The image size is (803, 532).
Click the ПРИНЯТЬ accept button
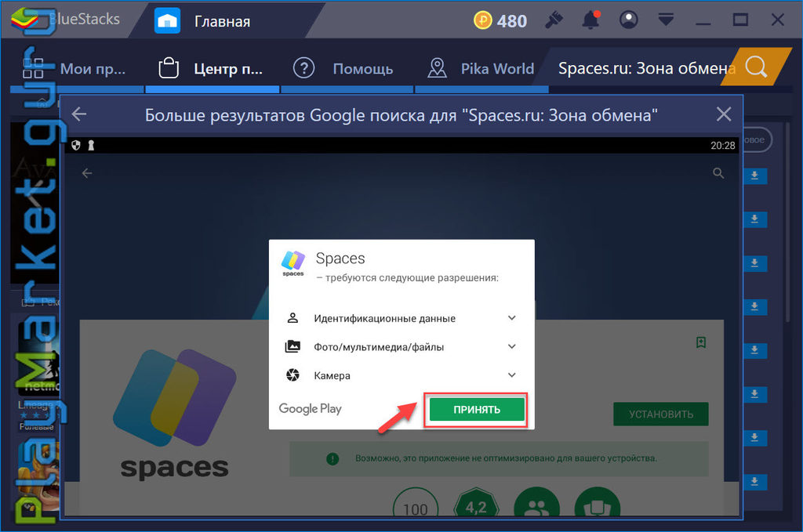pos(477,409)
